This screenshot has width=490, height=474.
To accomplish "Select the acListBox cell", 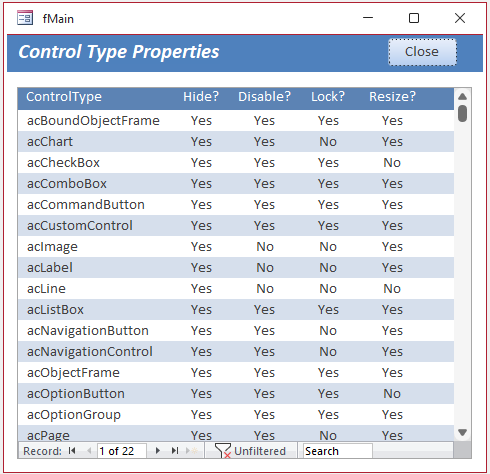I will coord(55,310).
